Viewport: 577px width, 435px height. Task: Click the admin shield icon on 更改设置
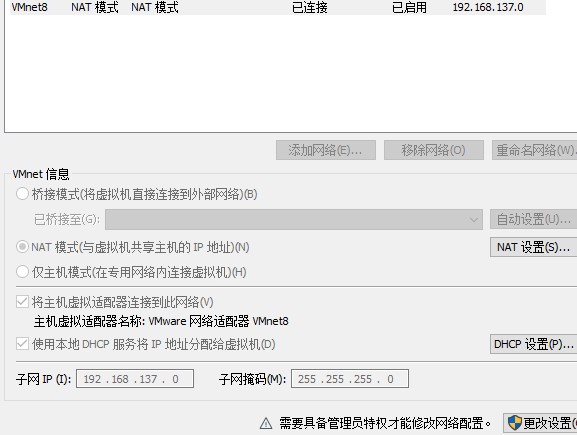pyautogui.click(x=514, y=422)
